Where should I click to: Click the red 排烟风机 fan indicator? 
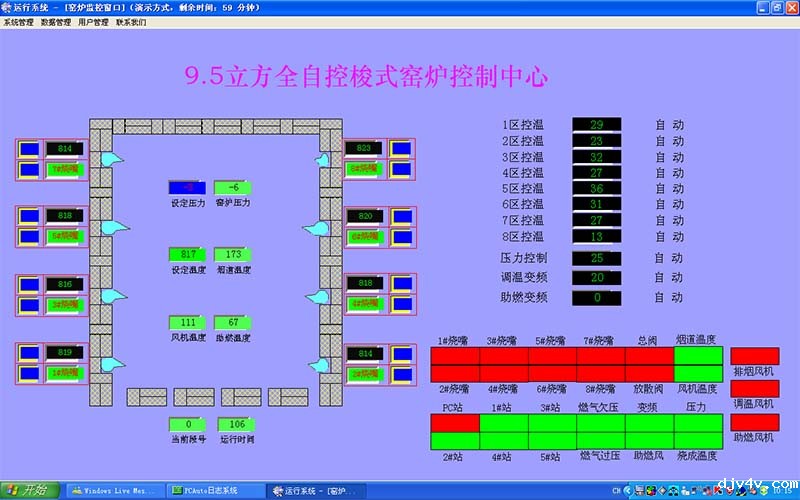(x=754, y=356)
